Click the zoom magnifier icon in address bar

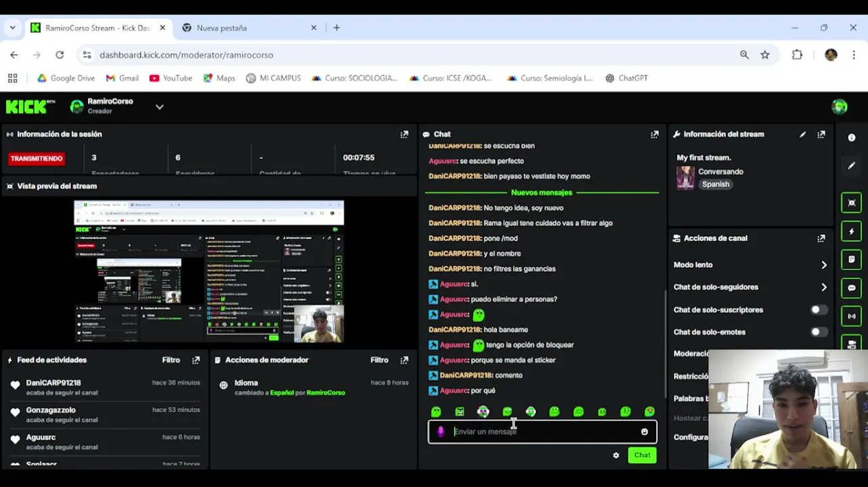tap(744, 55)
